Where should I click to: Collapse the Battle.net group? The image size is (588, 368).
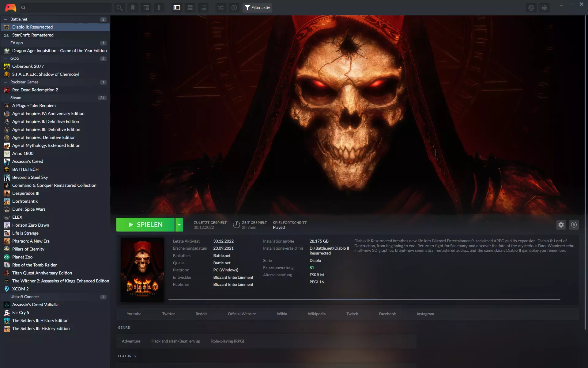click(6, 19)
